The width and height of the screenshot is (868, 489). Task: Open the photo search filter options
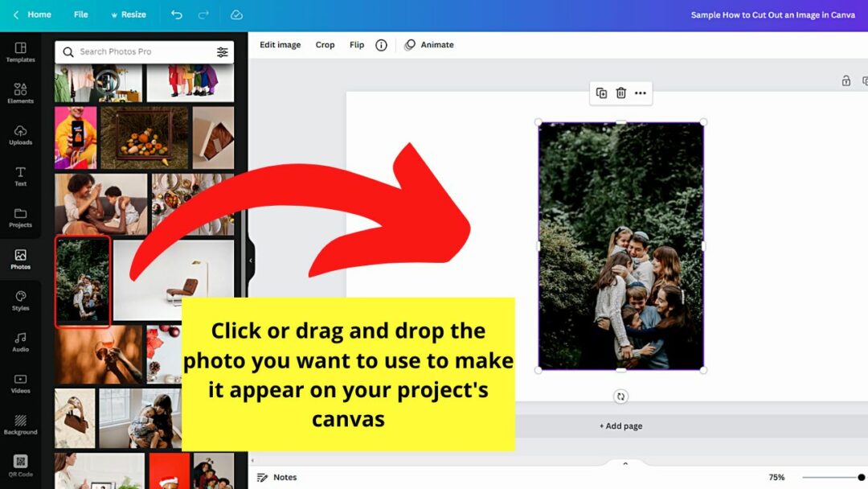click(x=223, y=51)
